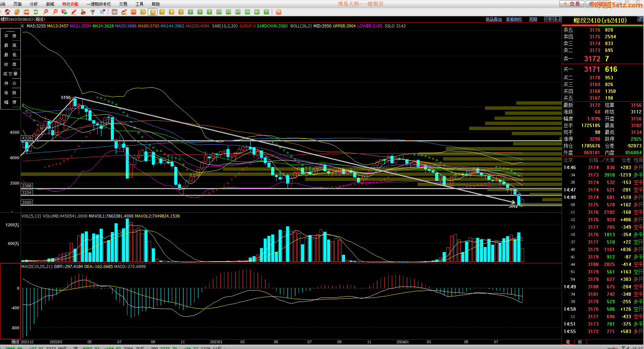Expand the quote panel restore icon
644x349 pixels.
[640, 19]
